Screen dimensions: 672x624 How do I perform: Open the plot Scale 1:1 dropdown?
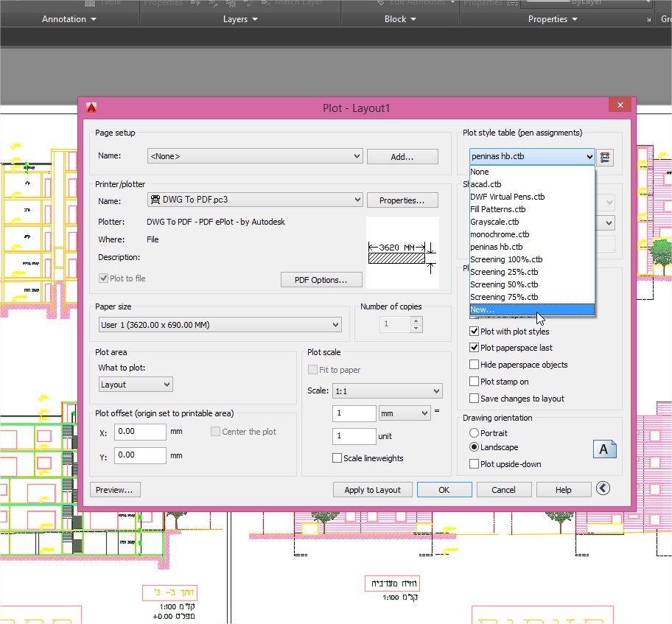[387, 391]
